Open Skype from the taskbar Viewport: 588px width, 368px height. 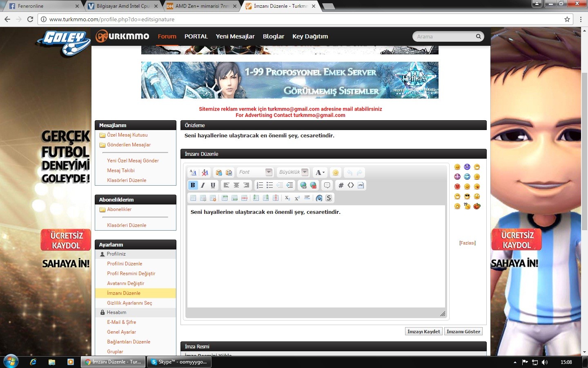[x=179, y=362]
